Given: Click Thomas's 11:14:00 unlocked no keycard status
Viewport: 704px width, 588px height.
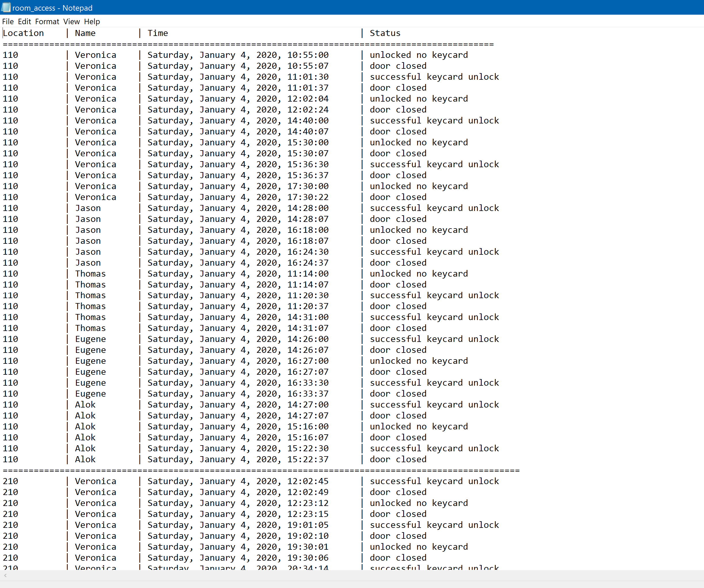Looking at the screenshot, I should point(418,274).
